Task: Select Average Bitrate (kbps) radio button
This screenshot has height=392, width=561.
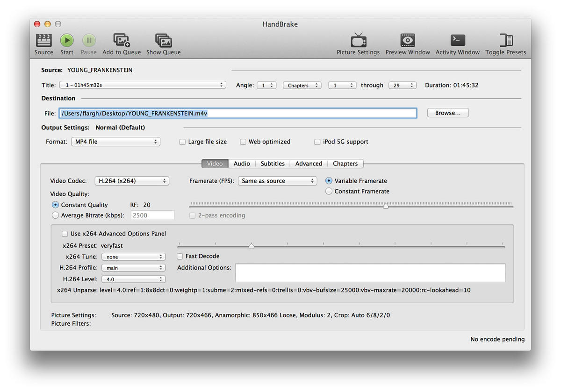Action: point(56,215)
